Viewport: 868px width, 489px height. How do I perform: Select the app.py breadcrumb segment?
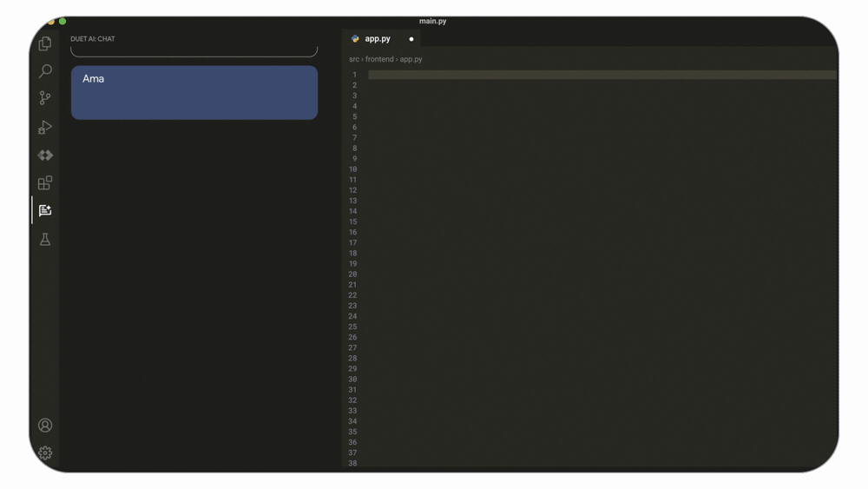click(411, 59)
